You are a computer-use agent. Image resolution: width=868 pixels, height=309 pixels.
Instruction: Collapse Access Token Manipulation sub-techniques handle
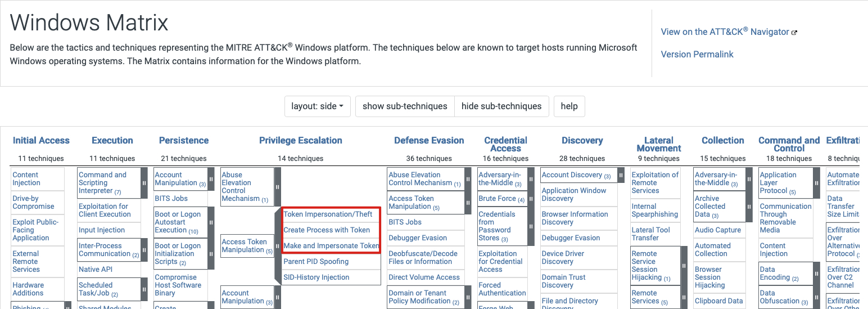(277, 245)
